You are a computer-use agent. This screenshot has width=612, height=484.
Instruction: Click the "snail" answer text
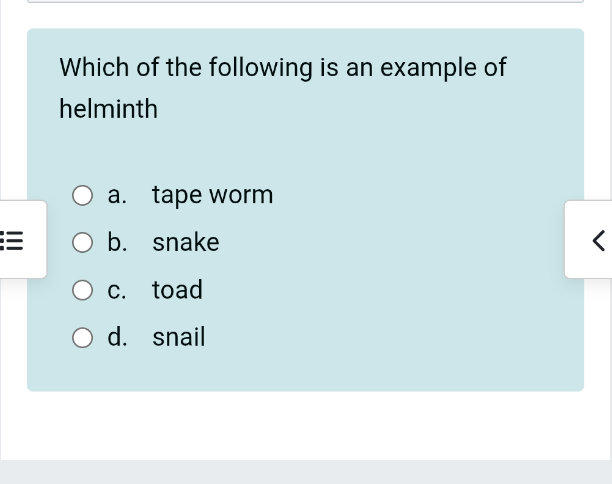pos(178,338)
